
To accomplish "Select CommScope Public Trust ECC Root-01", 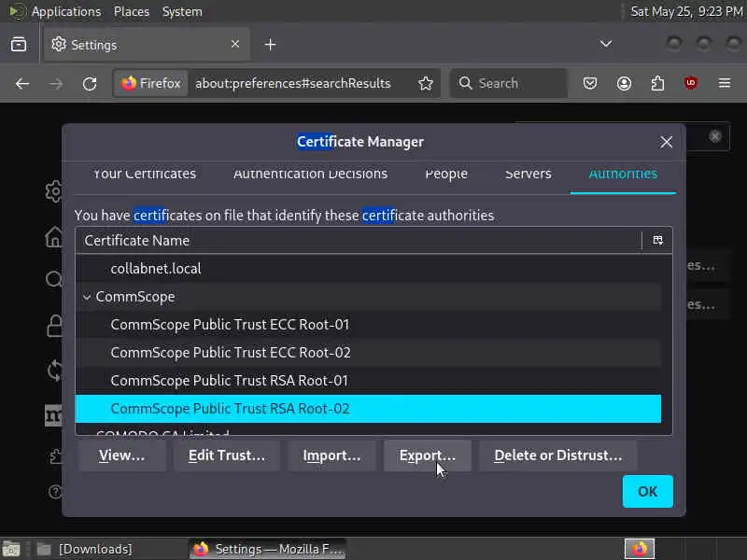I will pyautogui.click(x=368, y=325).
